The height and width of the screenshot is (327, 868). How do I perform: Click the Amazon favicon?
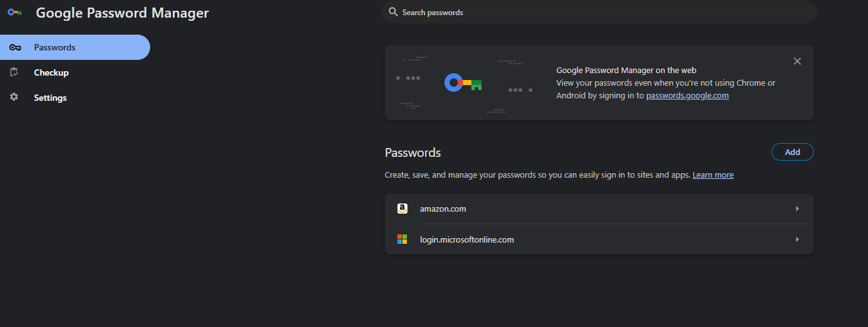pos(402,209)
